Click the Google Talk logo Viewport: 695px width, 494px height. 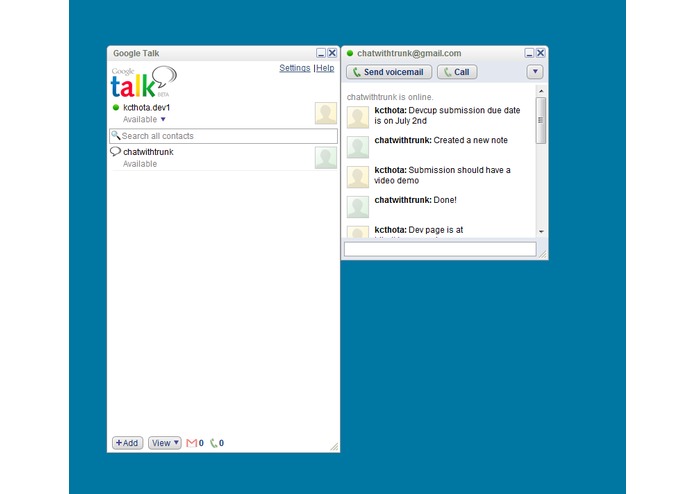pyautogui.click(x=144, y=82)
